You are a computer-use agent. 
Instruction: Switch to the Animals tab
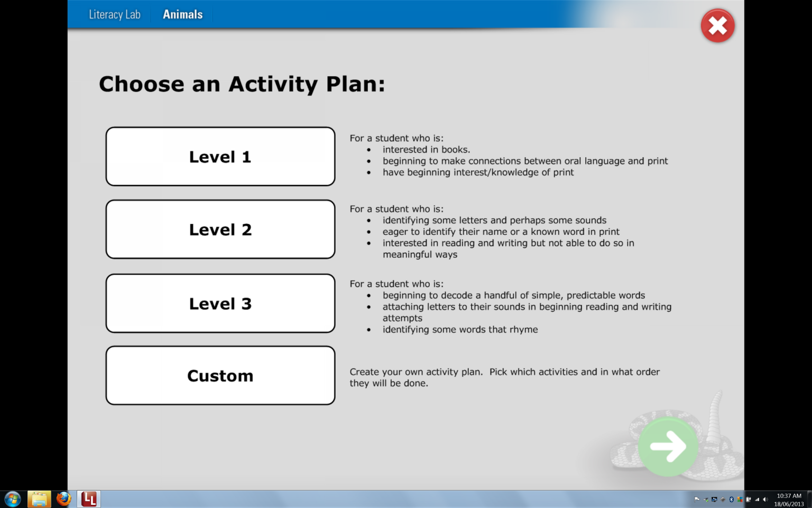[x=182, y=14]
